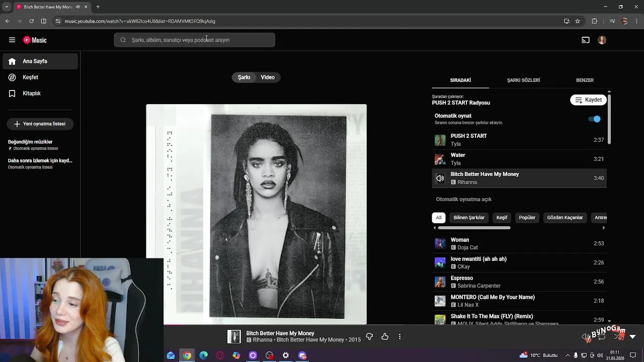Open Beğendiğim müzikler playlist
644x362 pixels.
coord(33,145)
